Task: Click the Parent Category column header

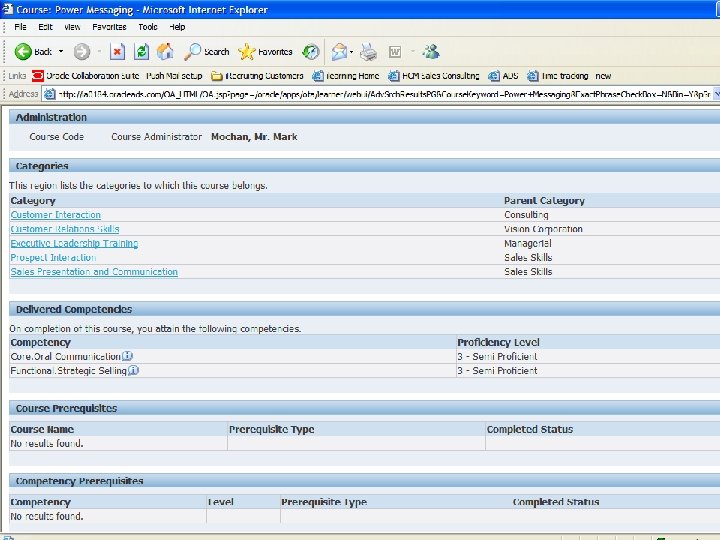Action: click(x=544, y=201)
